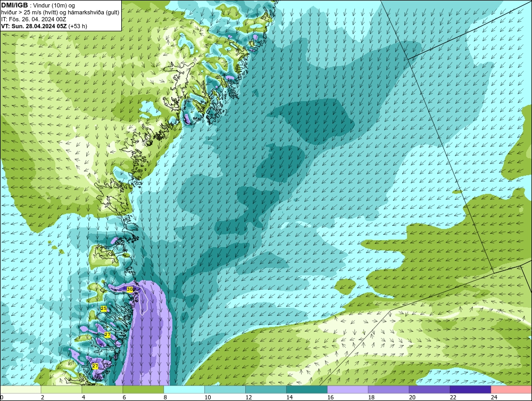The image size is (532, 401).
Task: Click the legend scale value 10
Action: pos(207,397)
